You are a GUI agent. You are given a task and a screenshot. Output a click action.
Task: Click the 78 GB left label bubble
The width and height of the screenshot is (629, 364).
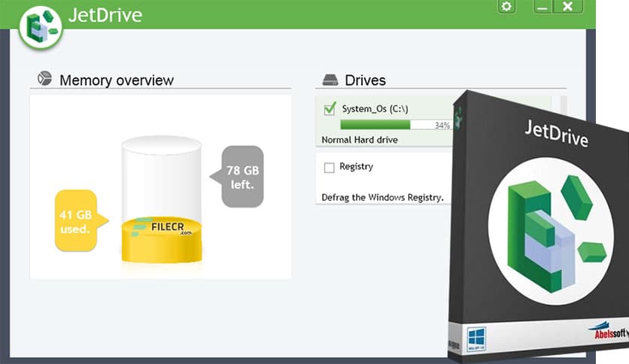(x=242, y=177)
